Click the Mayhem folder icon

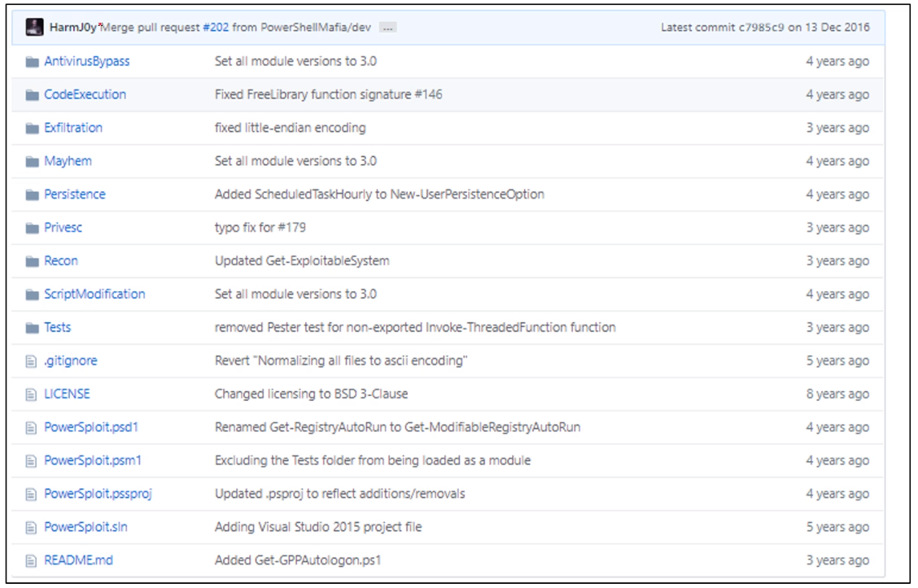tap(33, 162)
